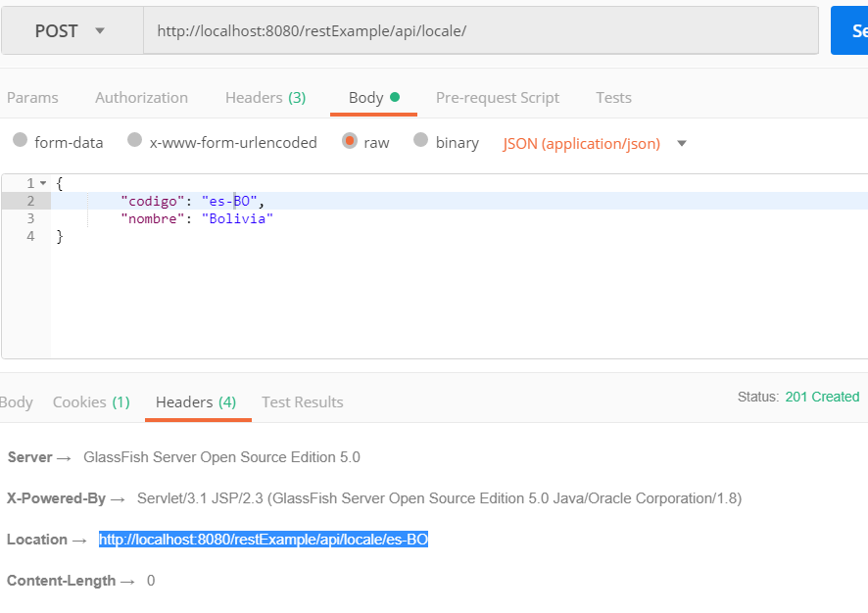The width and height of the screenshot is (868, 613).
Task: Select the binary radio button
Action: (x=420, y=140)
